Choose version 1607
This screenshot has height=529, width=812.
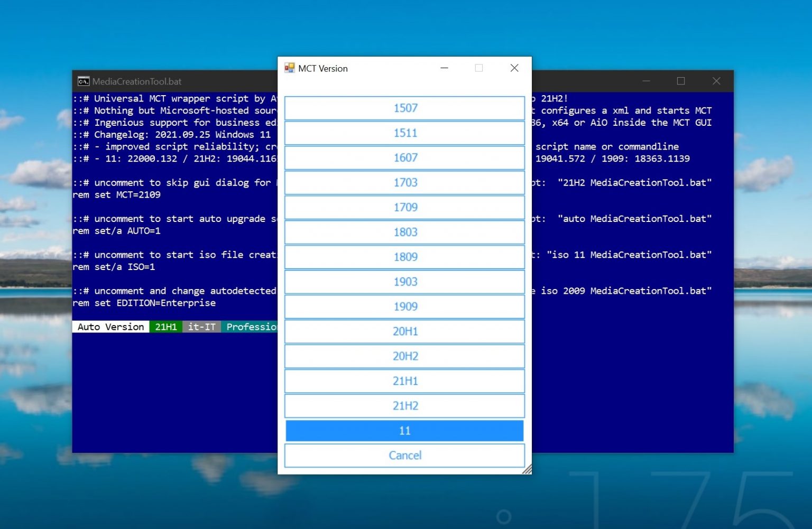coord(404,157)
